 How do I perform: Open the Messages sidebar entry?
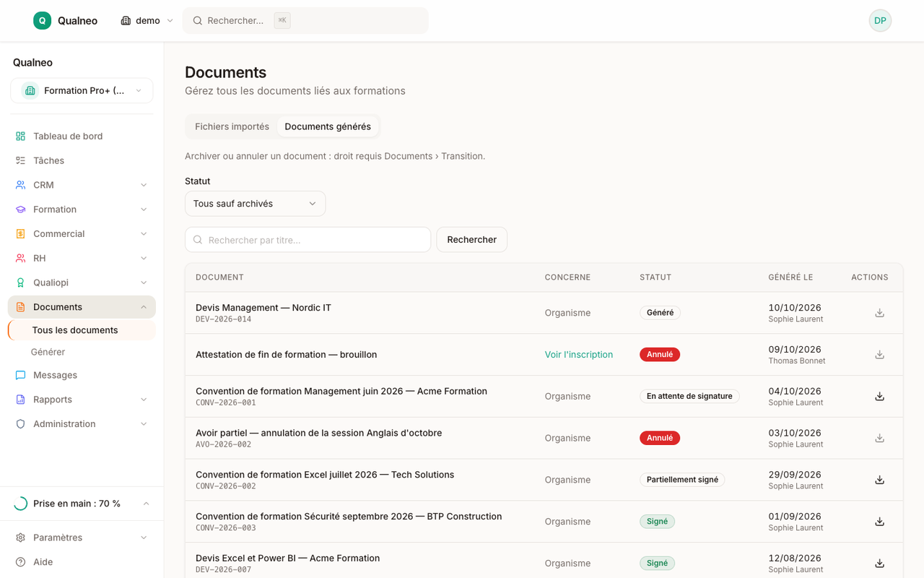coord(82,375)
